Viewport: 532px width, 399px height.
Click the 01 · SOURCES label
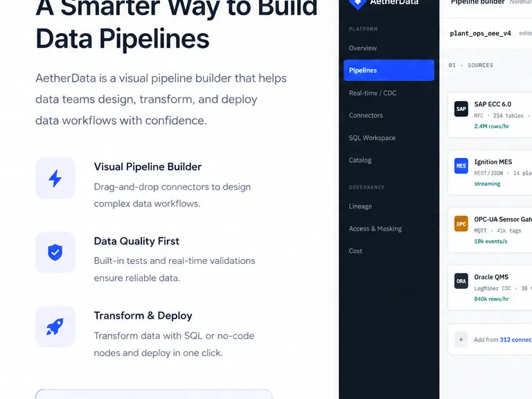[470, 65]
